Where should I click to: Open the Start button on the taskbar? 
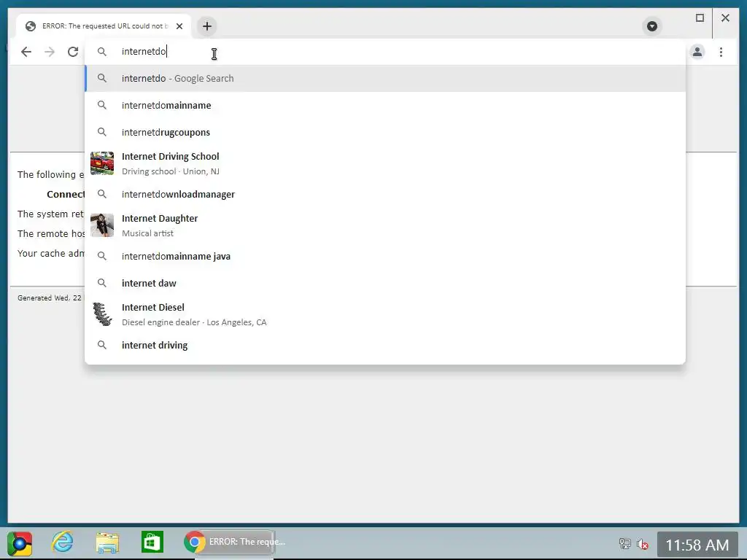(x=20, y=543)
